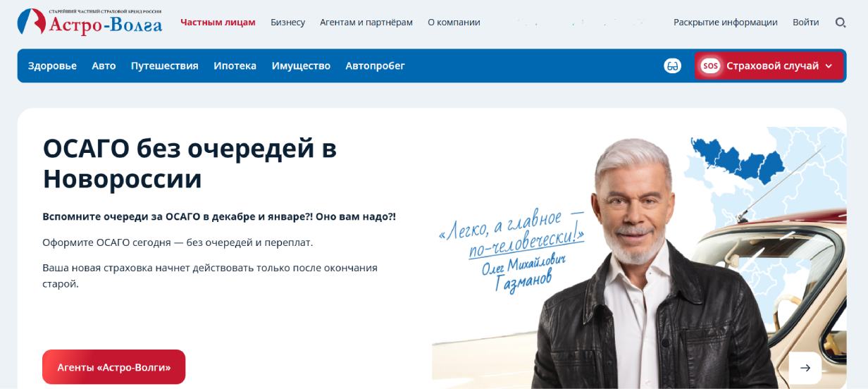This screenshot has height=389, width=868.
Task: Toggle accessibility mode glasses icon
Action: 673,66
